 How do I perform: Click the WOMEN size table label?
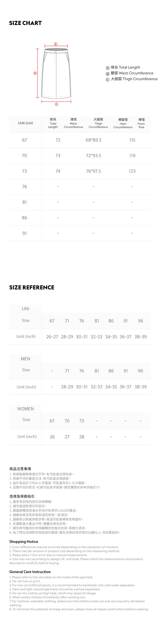26,409
